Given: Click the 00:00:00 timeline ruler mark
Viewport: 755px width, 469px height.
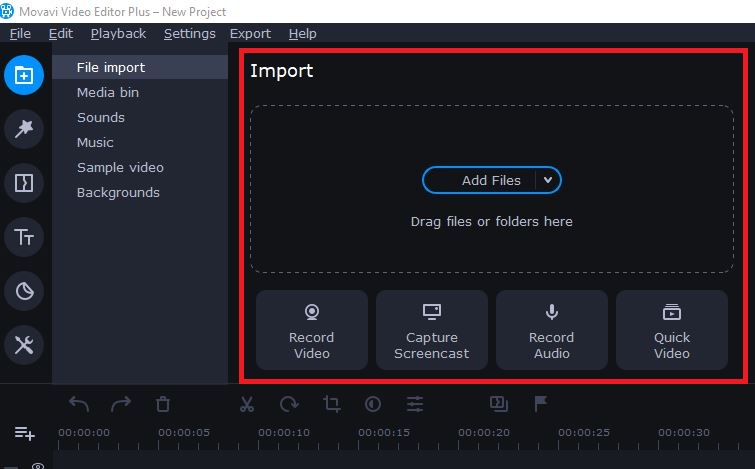Looking at the screenshot, I should [x=84, y=432].
